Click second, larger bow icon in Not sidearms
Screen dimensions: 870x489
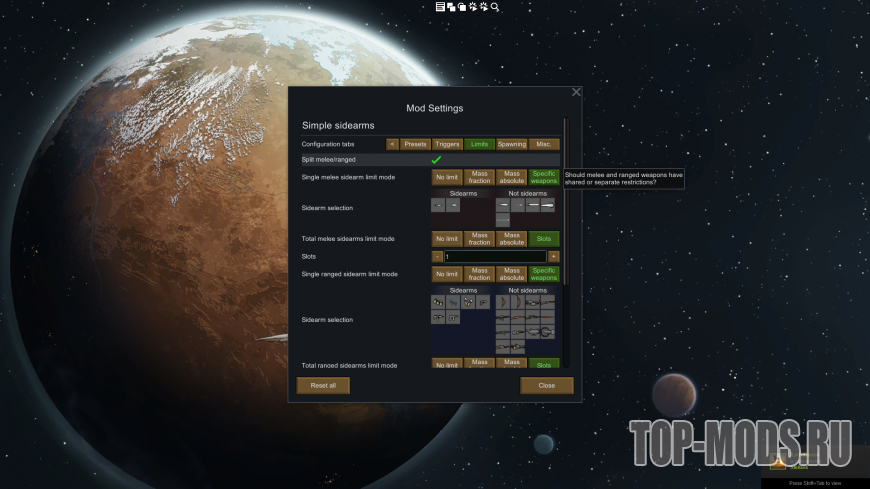point(518,303)
